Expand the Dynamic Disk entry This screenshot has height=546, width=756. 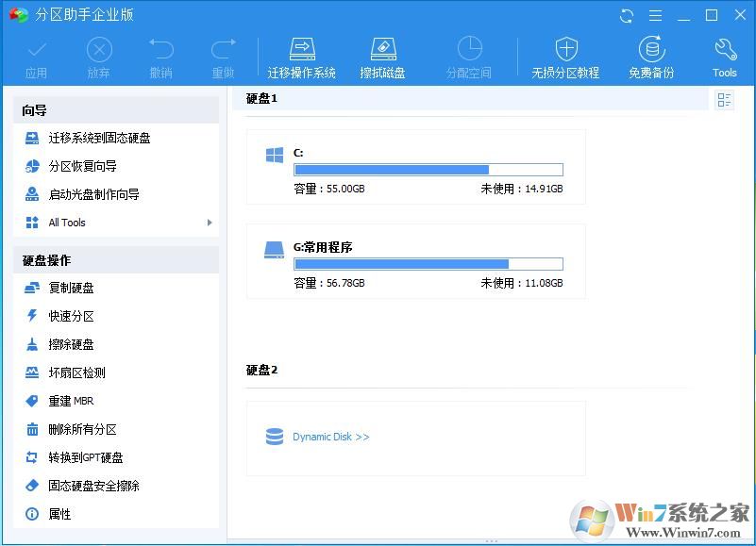330,437
